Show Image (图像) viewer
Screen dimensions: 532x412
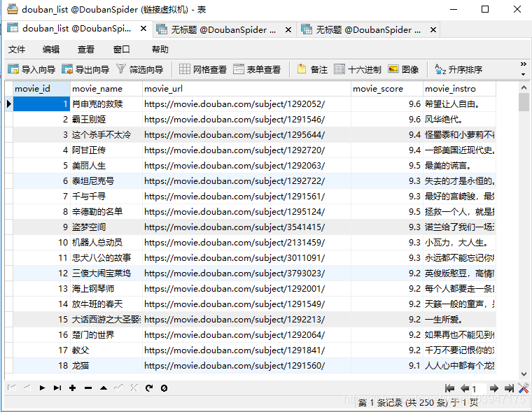403,69
